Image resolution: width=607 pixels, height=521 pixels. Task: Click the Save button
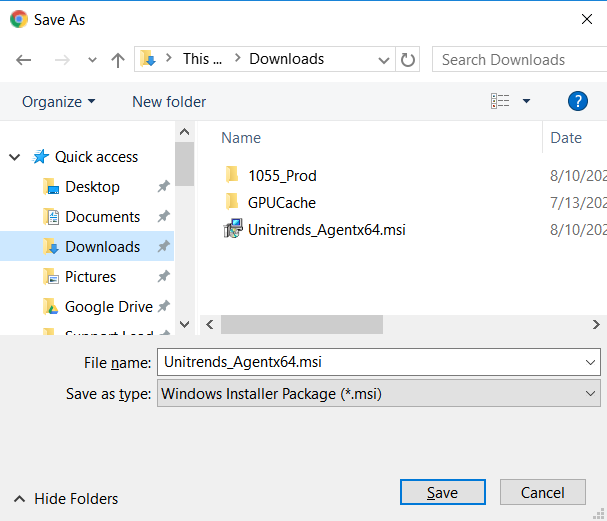(442, 493)
